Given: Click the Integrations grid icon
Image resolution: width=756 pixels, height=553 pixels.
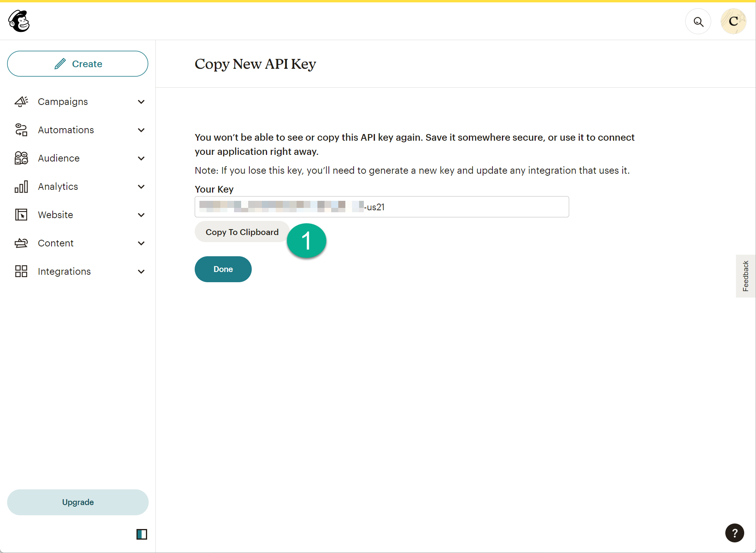Looking at the screenshot, I should [21, 272].
